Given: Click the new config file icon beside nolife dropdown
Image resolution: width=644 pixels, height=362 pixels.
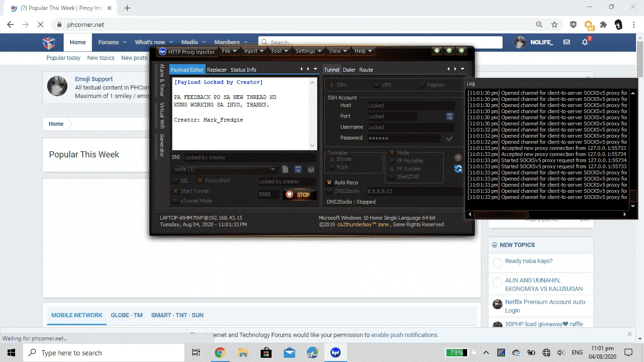Looking at the screenshot, I should point(285,169).
